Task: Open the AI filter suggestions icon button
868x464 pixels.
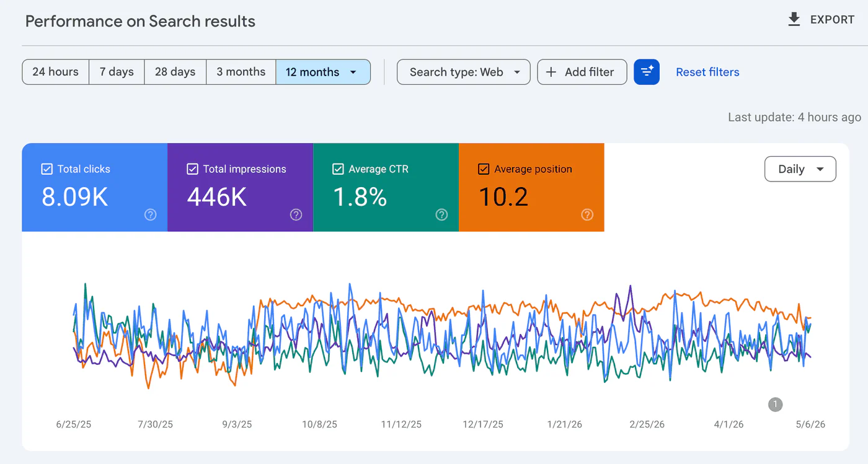Action: (647, 72)
